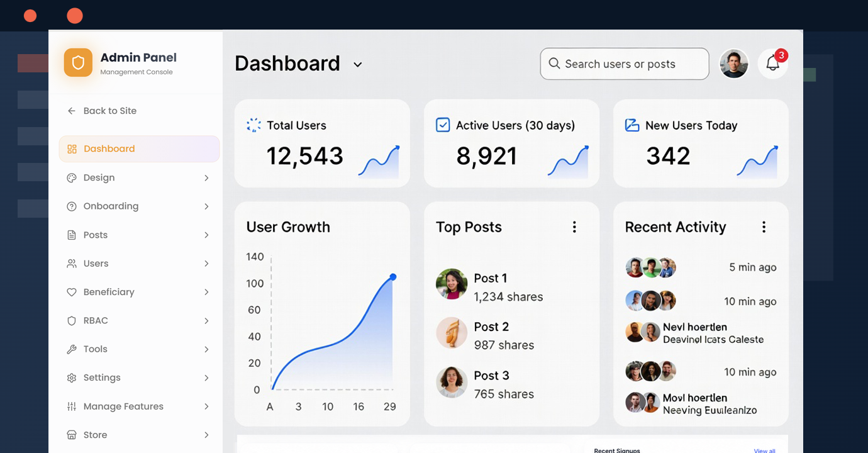Click the 12,543 total users value
The width and height of the screenshot is (868, 453).
click(305, 156)
